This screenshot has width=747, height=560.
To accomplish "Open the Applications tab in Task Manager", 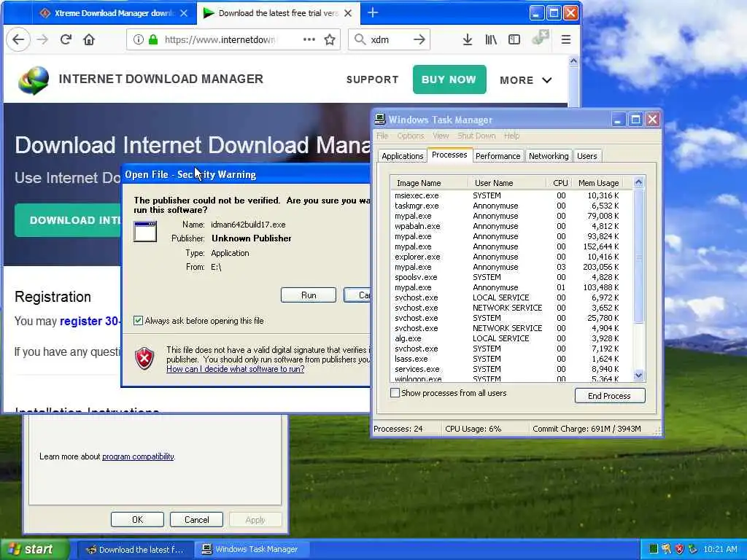I will (403, 156).
